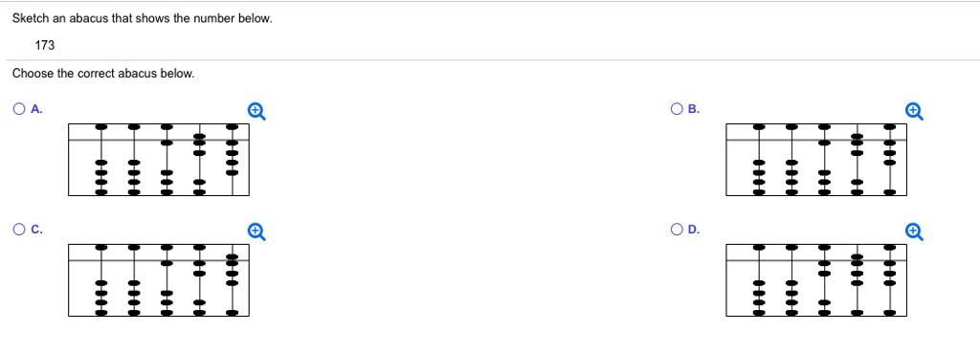Click the "Choose the correct abacus below" prompt

tap(103, 74)
